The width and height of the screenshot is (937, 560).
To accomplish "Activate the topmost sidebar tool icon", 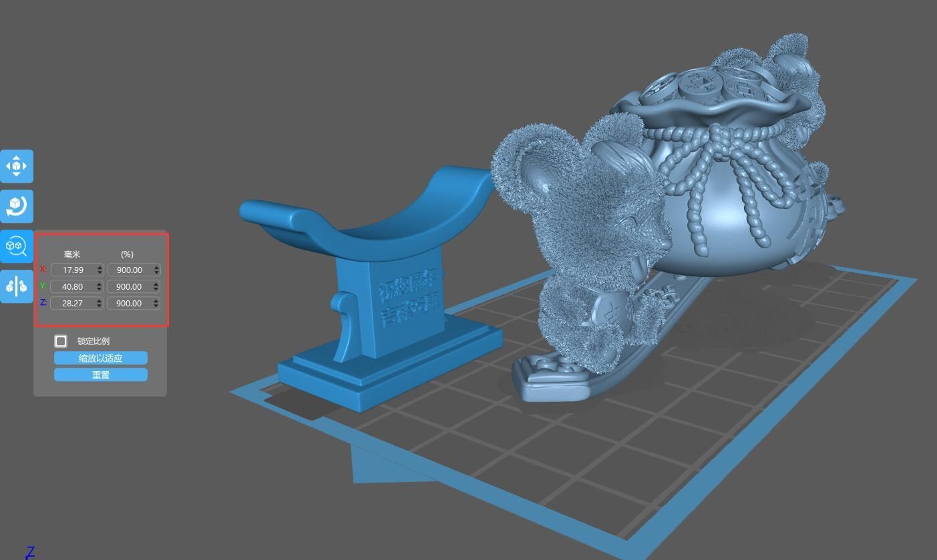I will pyautogui.click(x=17, y=166).
